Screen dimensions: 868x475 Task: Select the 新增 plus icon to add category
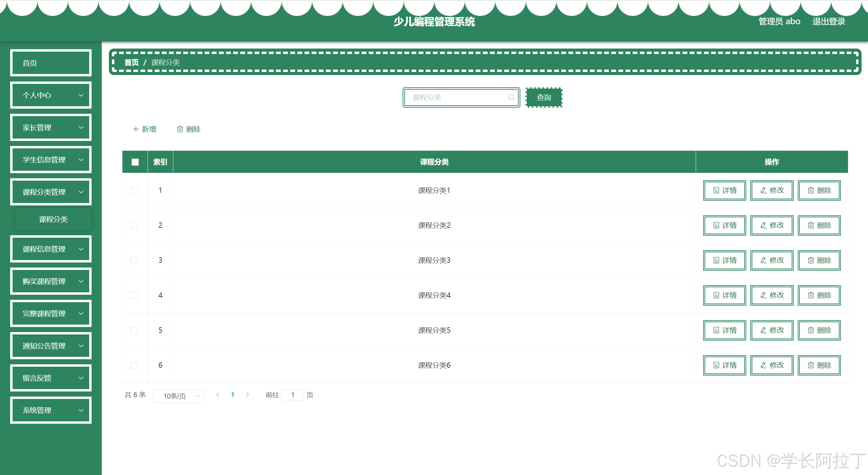pos(135,129)
